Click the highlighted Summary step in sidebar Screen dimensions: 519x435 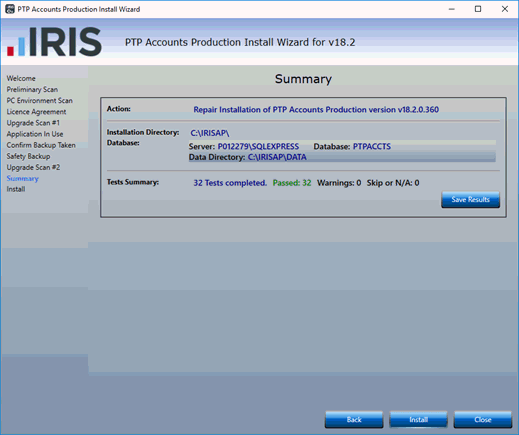(x=22, y=178)
